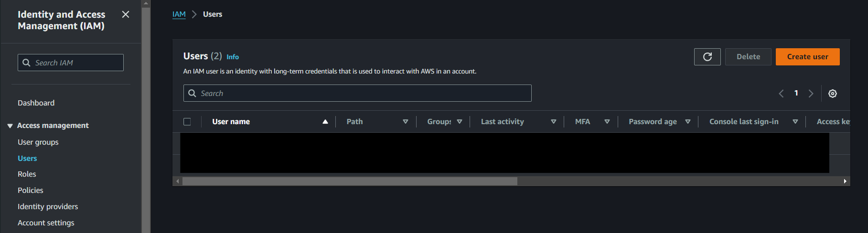Sort by the Last activity column
The image size is (868, 233).
pyautogui.click(x=553, y=122)
